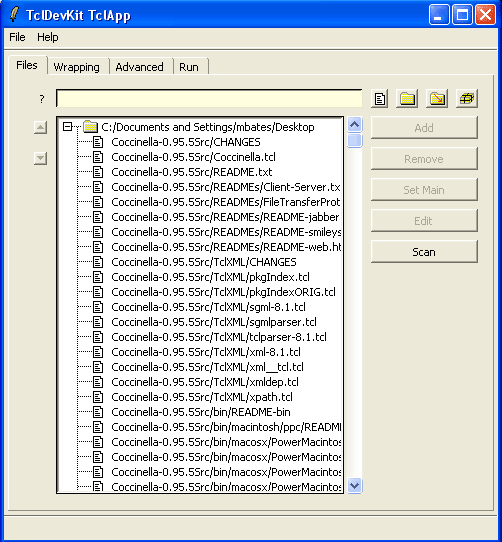Select TclXML/sgml-8.1.tcl file row
This screenshot has width=502, height=542.
point(208,307)
